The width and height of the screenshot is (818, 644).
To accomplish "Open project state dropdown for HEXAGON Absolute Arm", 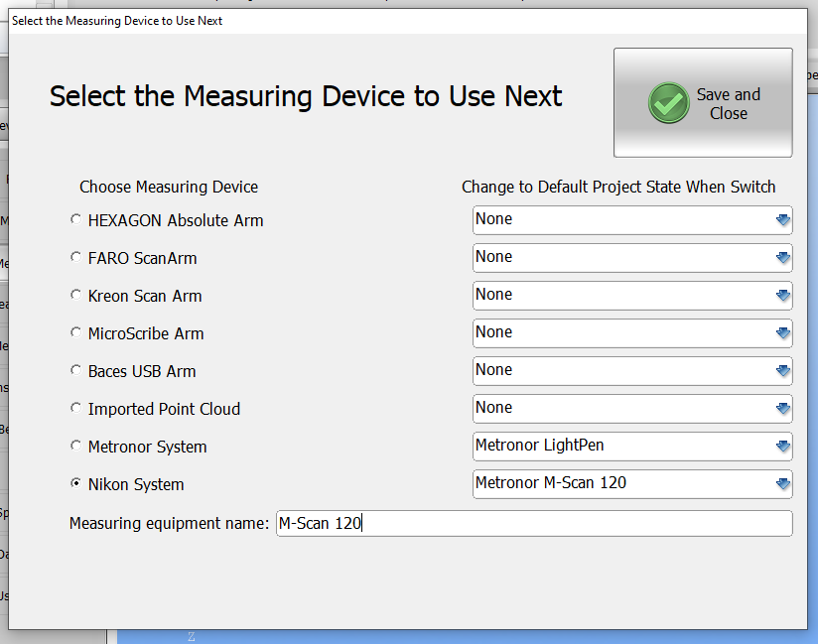I will [632, 220].
